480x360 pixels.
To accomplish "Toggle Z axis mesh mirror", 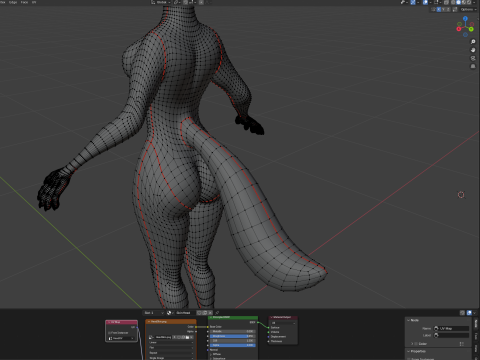I will click(448, 9).
